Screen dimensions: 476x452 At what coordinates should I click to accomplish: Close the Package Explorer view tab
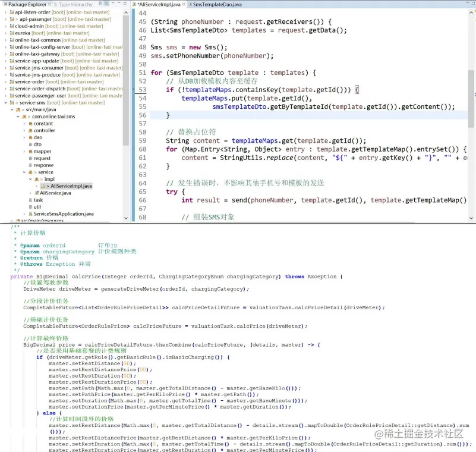coord(49,4)
